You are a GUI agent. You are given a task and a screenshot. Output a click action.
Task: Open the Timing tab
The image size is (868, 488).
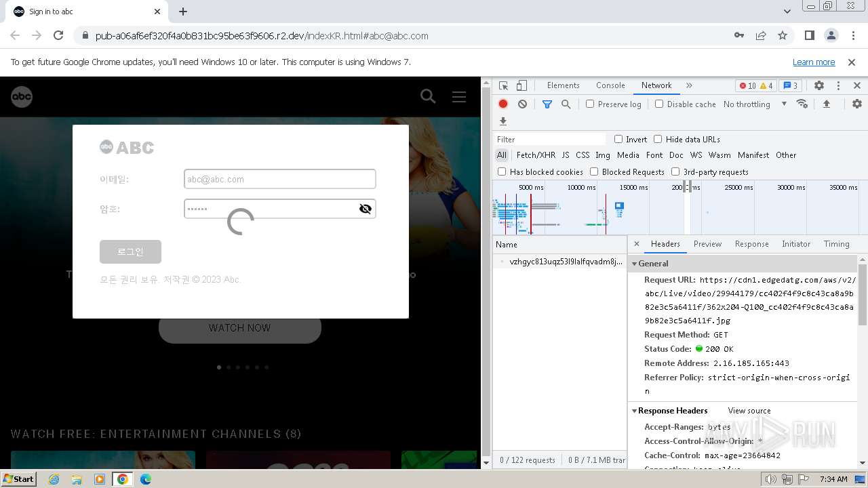[x=836, y=244]
